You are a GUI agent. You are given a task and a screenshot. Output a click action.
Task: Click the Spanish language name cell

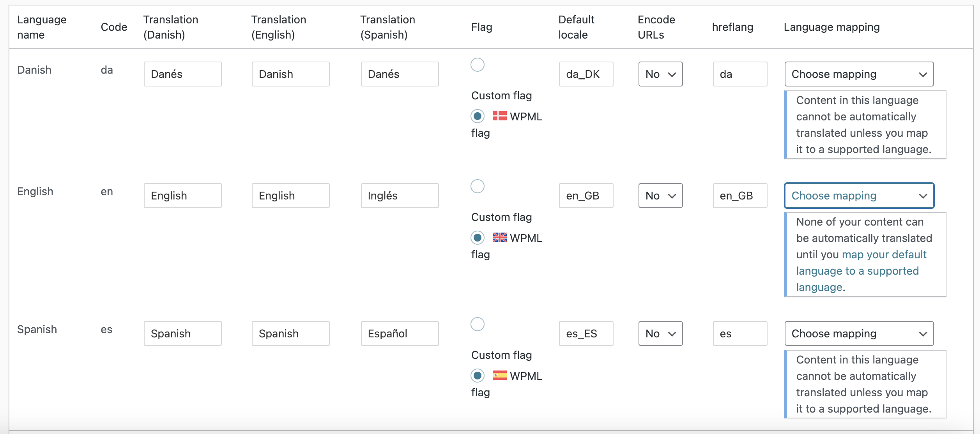[x=37, y=329]
